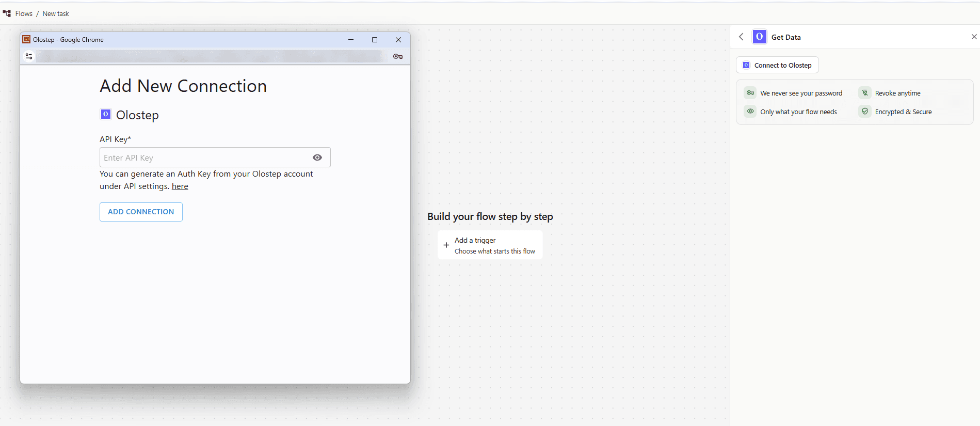
Task: Toggle API key visibility eye icon
Action: [x=317, y=157]
